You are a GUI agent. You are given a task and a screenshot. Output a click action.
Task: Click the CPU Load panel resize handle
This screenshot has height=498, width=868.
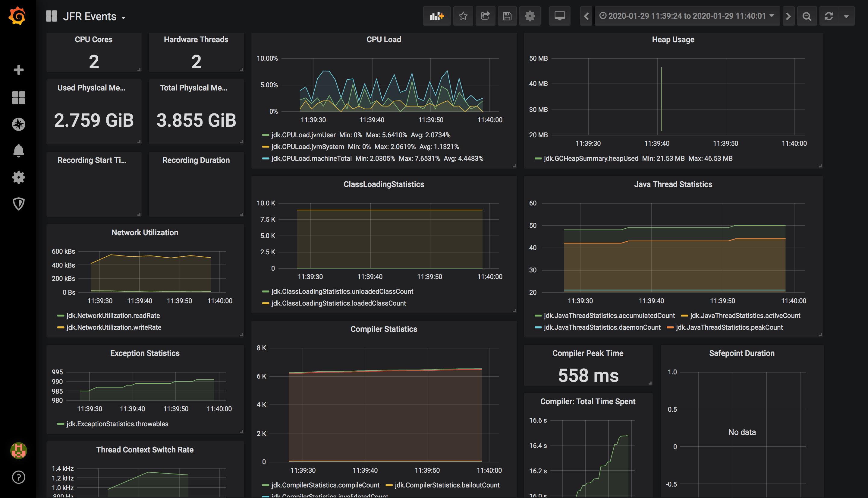(514, 166)
